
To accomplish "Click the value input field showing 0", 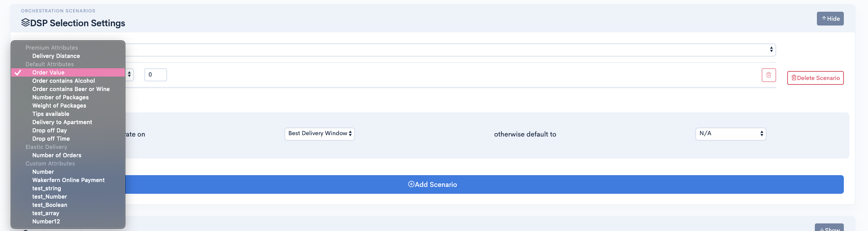I will tap(155, 75).
